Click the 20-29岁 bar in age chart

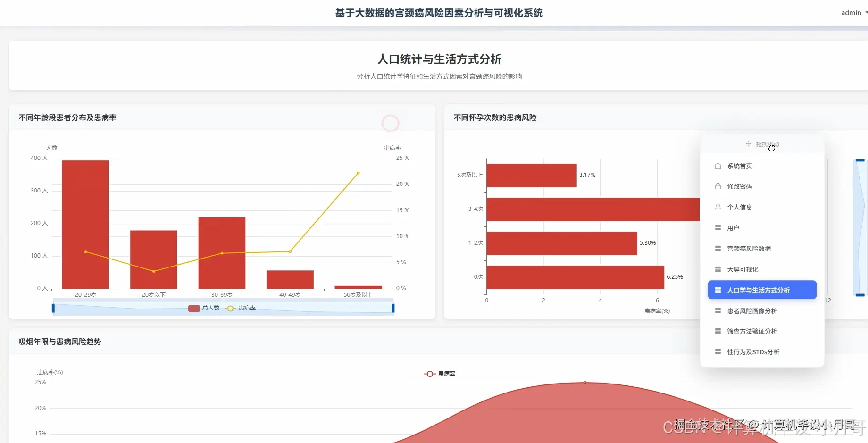tap(85, 225)
